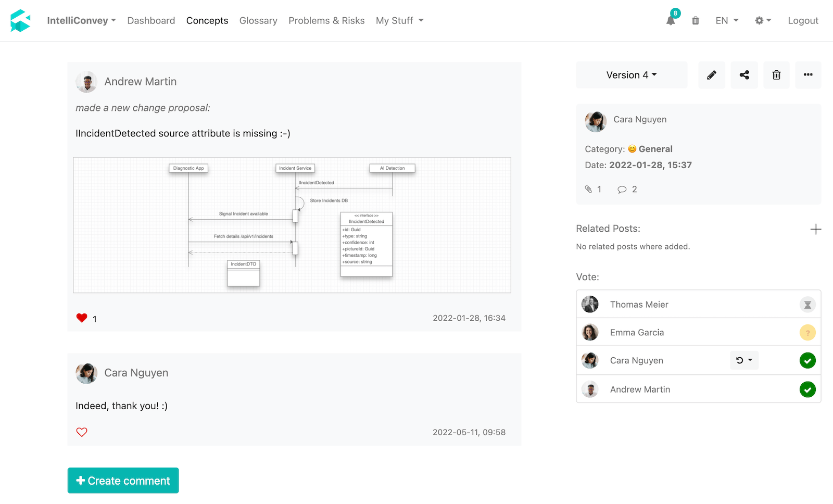Unlike Andrew Martin's comment via red heart
The height and width of the screenshot is (504, 833).
point(82,318)
